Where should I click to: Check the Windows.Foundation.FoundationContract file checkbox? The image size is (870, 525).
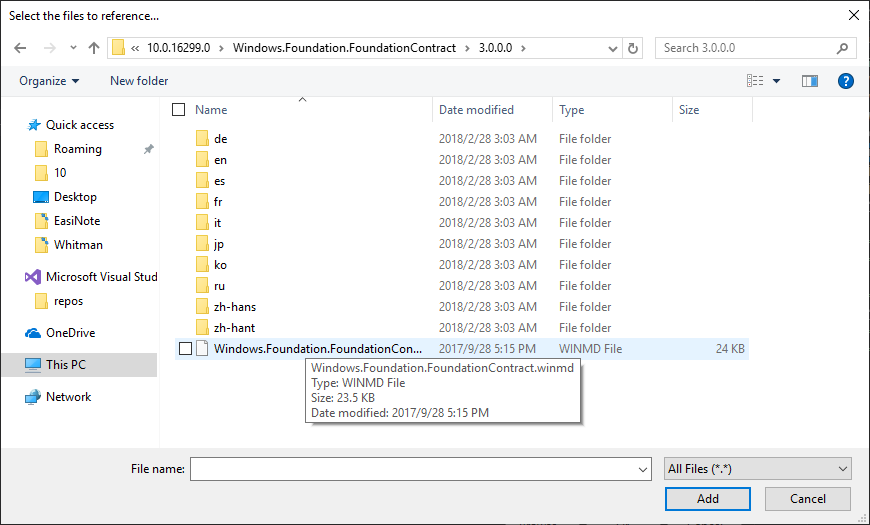[x=185, y=349]
